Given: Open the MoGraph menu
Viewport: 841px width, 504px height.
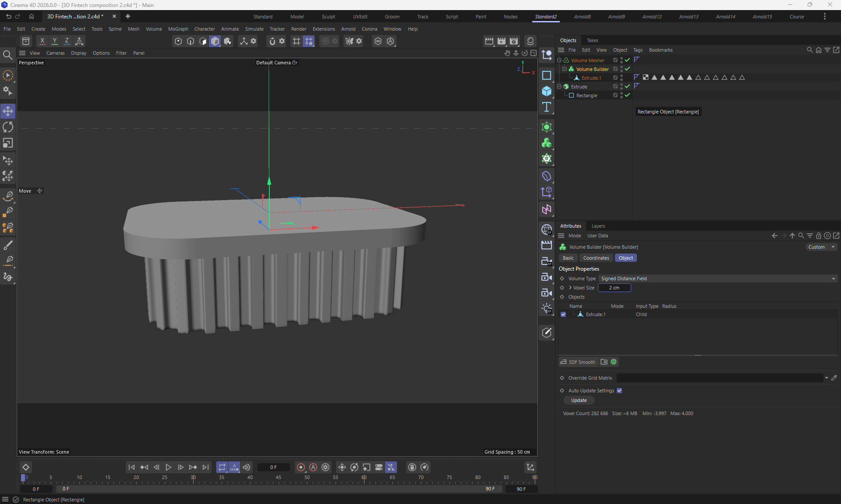Looking at the screenshot, I should pos(178,29).
